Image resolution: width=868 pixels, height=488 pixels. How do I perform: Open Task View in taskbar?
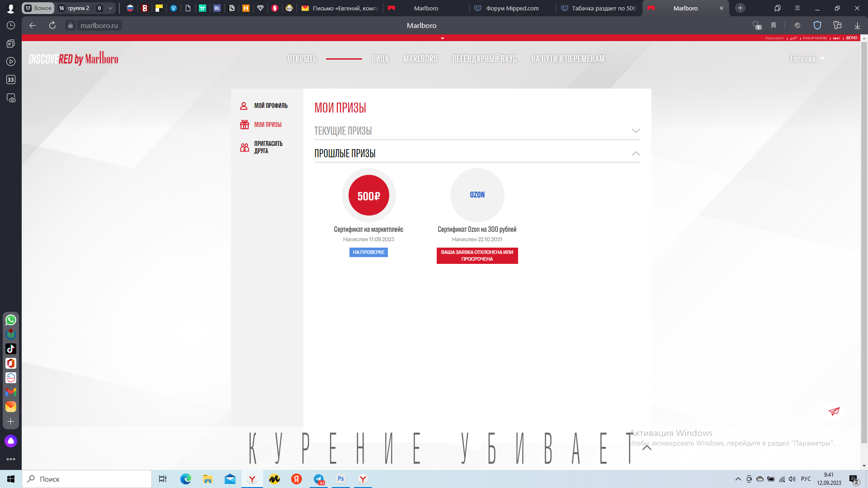(x=163, y=479)
